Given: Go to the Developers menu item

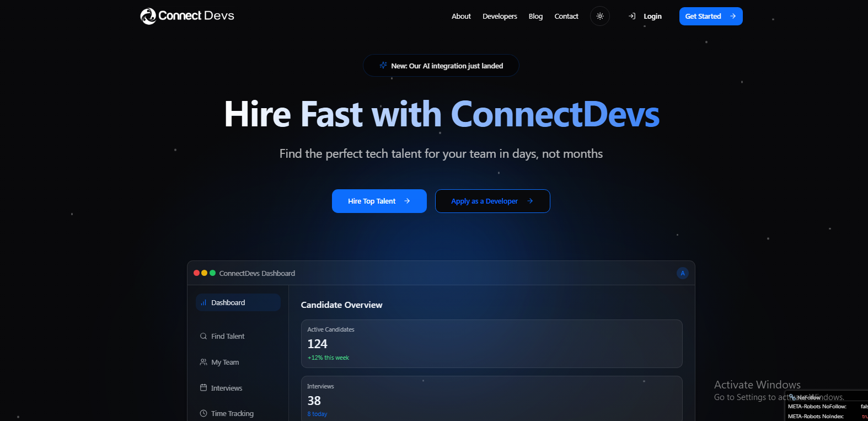Looking at the screenshot, I should [500, 17].
